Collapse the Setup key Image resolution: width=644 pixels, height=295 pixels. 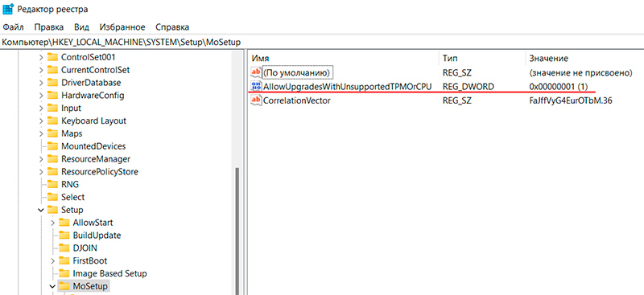click(x=41, y=210)
